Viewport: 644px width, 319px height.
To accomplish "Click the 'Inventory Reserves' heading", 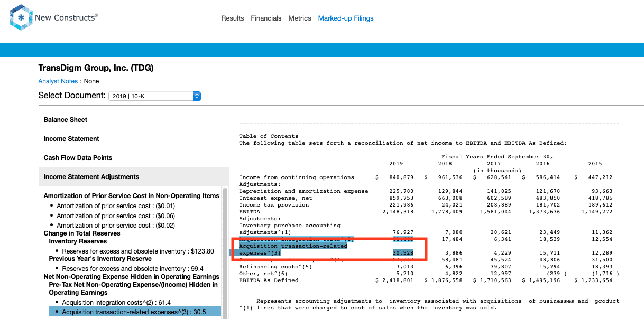I will [78, 241].
